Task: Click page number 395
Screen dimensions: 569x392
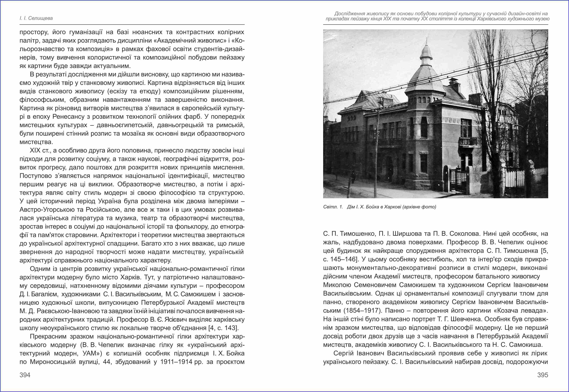Action: 542,375
